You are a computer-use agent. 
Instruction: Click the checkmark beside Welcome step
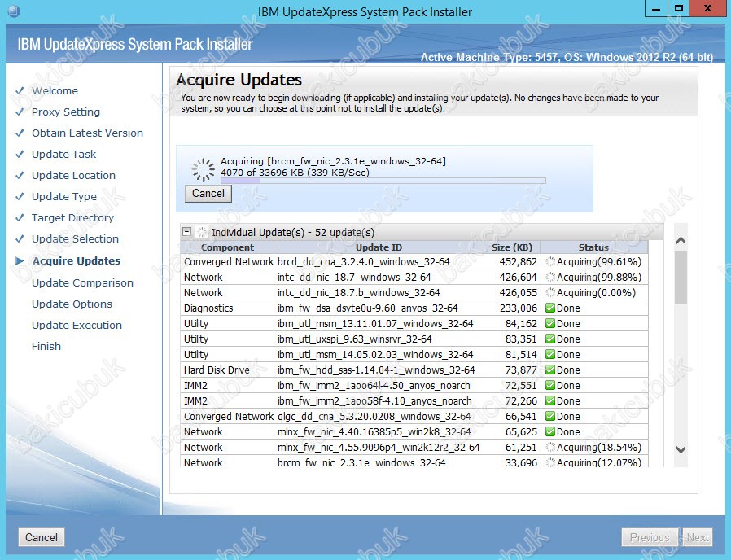click(20, 90)
